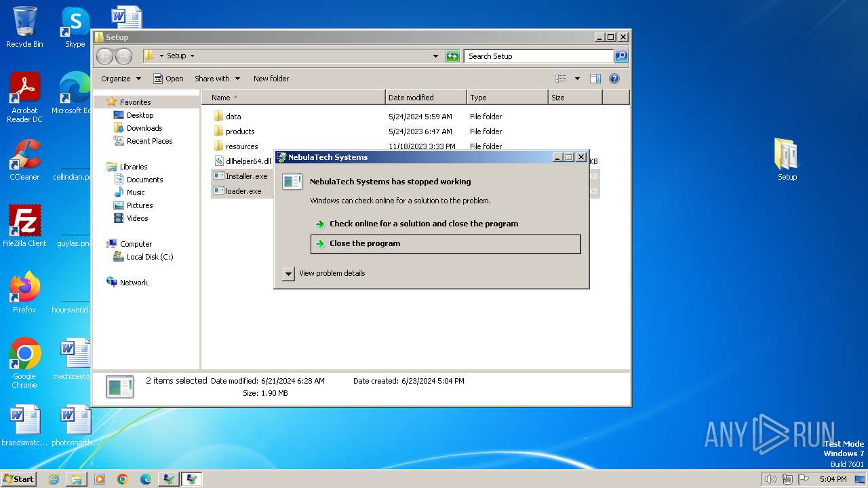Change view using the views icon
This screenshot has height=488, width=868.
(561, 79)
